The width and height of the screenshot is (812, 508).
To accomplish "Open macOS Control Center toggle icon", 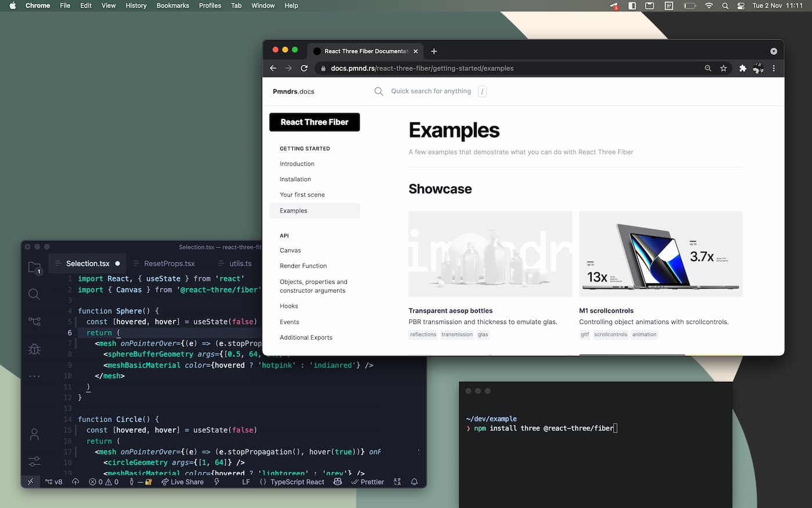I will [x=741, y=6].
